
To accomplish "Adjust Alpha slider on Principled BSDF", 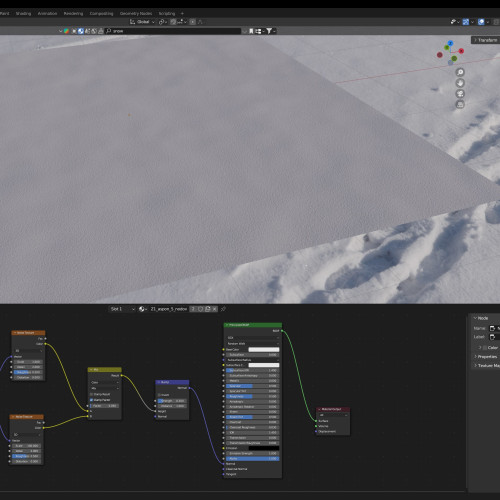I will [253, 459].
